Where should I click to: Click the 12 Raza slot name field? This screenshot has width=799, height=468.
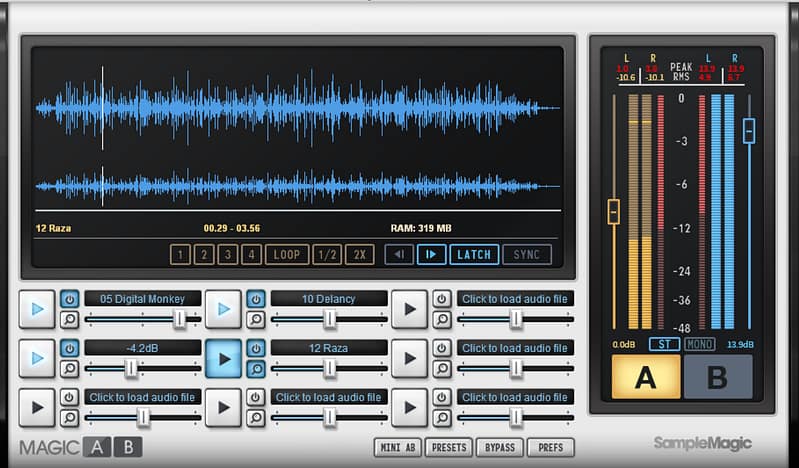pyautogui.click(x=329, y=348)
